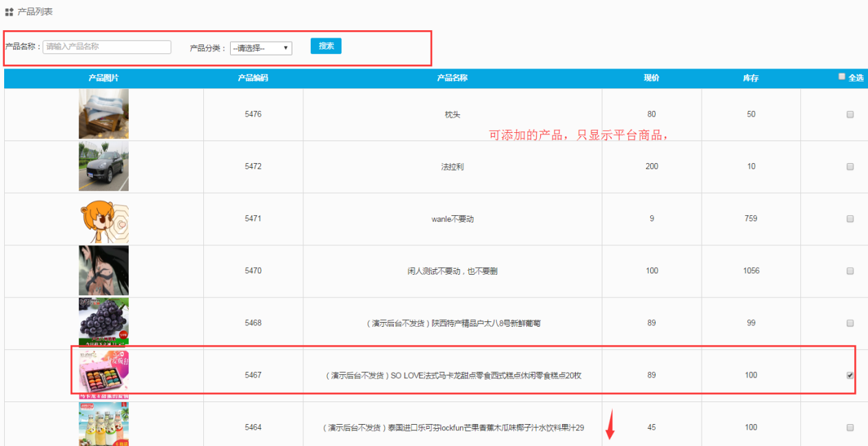Check the box for 枕头 row
The image size is (868, 446).
coord(850,114)
